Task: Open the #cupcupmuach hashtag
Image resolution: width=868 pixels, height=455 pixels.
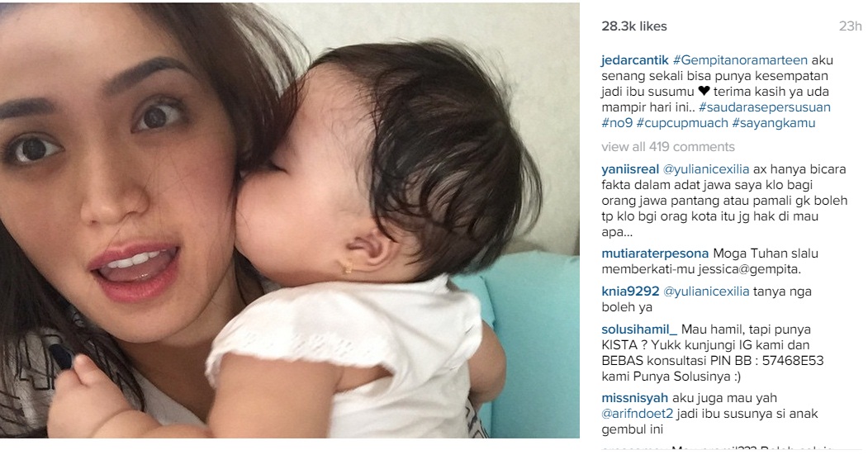Action: (682, 123)
